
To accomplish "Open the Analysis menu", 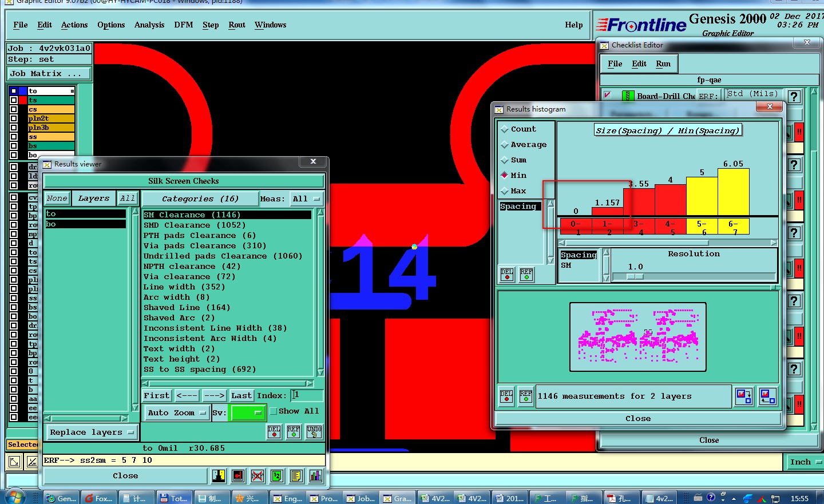I will (x=149, y=25).
